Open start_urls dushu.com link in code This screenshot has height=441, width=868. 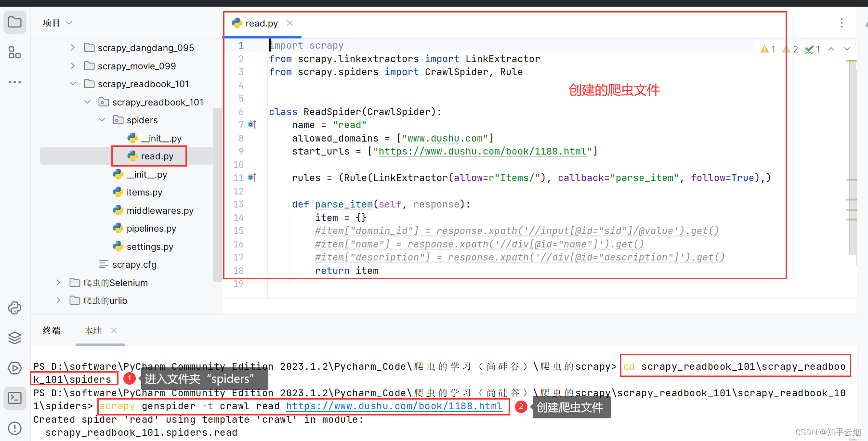tap(483, 151)
